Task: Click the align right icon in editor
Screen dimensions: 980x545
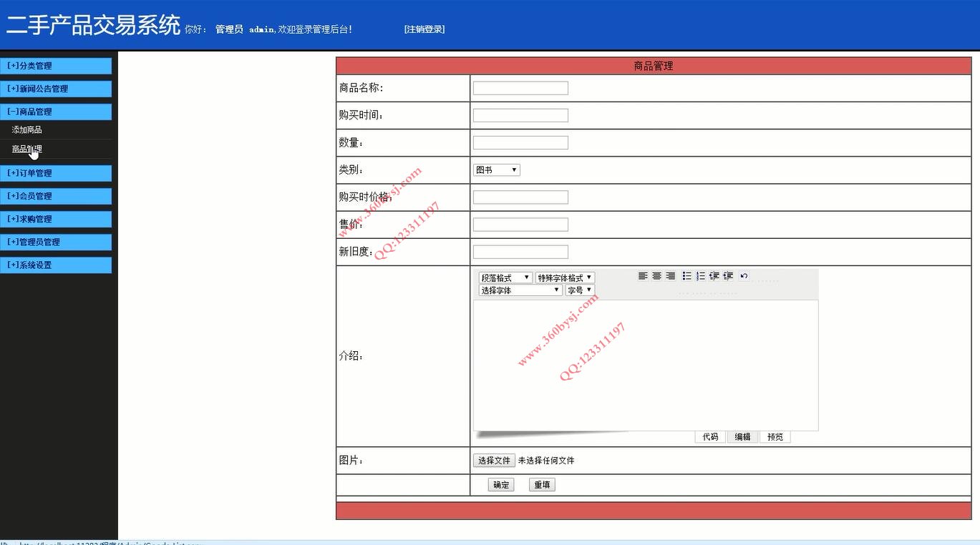Action: tap(670, 276)
